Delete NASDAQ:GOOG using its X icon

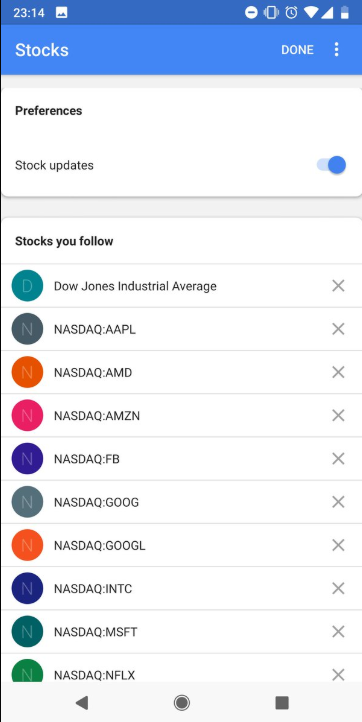338,502
